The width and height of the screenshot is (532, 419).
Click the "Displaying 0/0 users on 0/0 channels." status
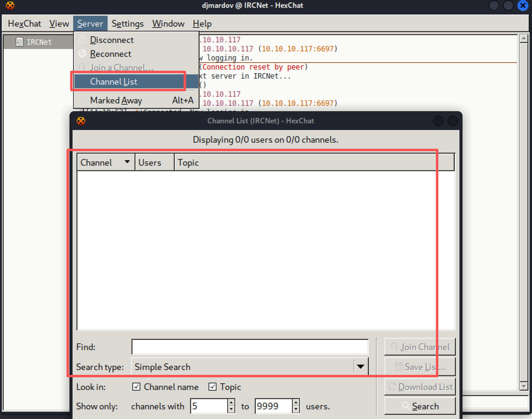point(265,140)
